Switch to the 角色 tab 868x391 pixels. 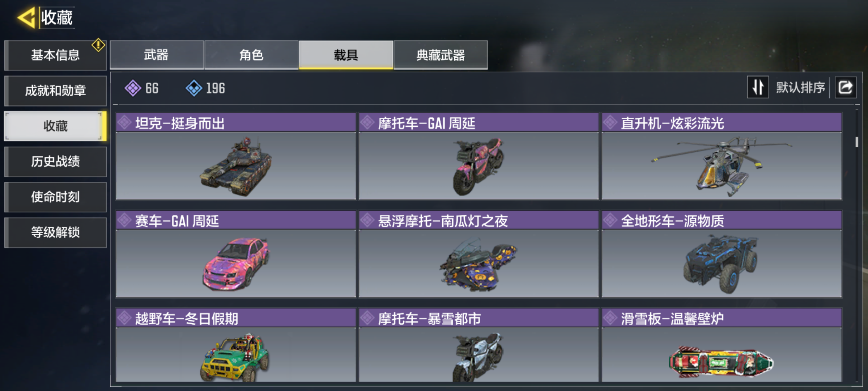tap(251, 55)
